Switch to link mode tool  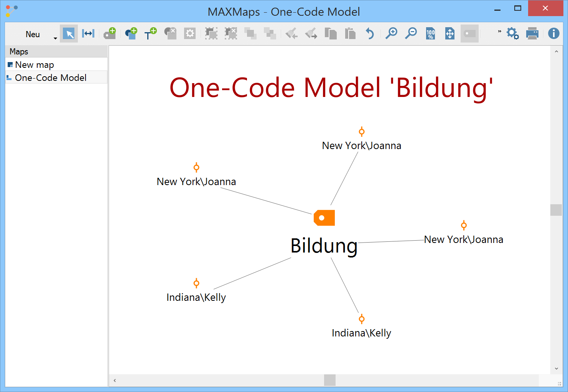click(88, 34)
